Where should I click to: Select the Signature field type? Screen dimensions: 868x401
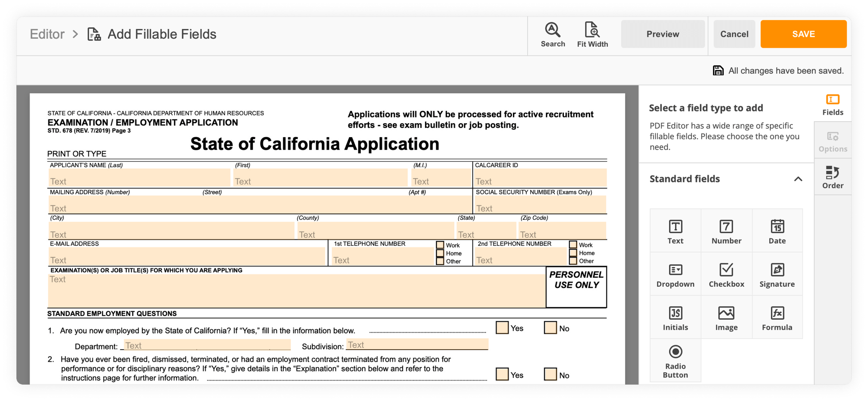point(777,274)
